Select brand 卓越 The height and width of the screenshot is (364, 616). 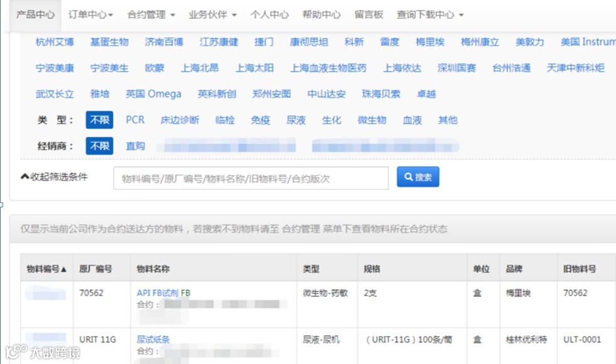click(x=426, y=94)
